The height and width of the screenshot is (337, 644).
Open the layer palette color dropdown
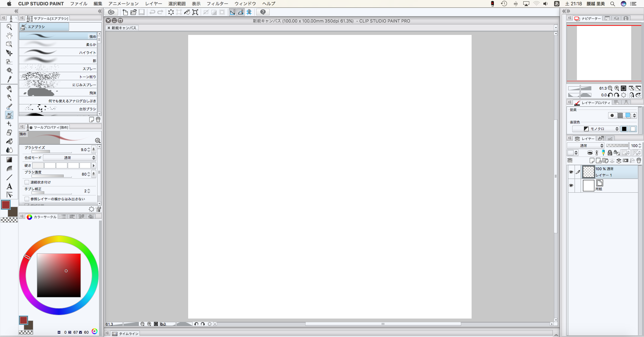click(573, 153)
